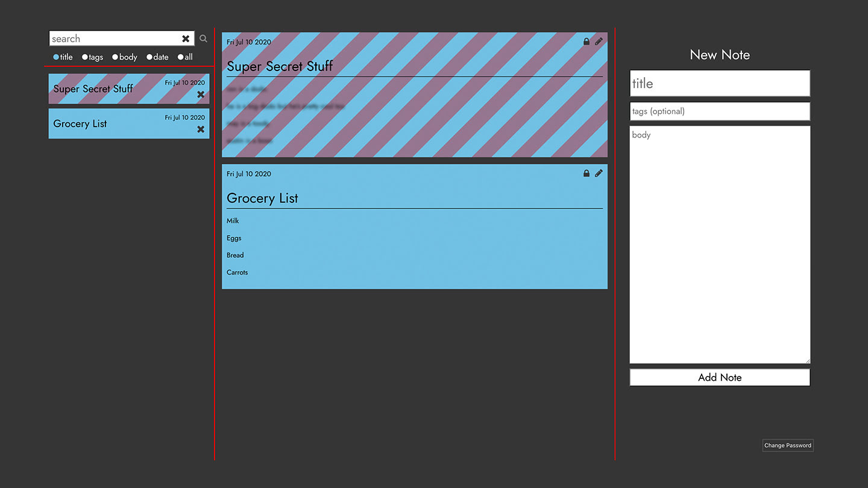The width and height of the screenshot is (868, 488).
Task: Lock the Grocery List note
Action: click(x=587, y=174)
